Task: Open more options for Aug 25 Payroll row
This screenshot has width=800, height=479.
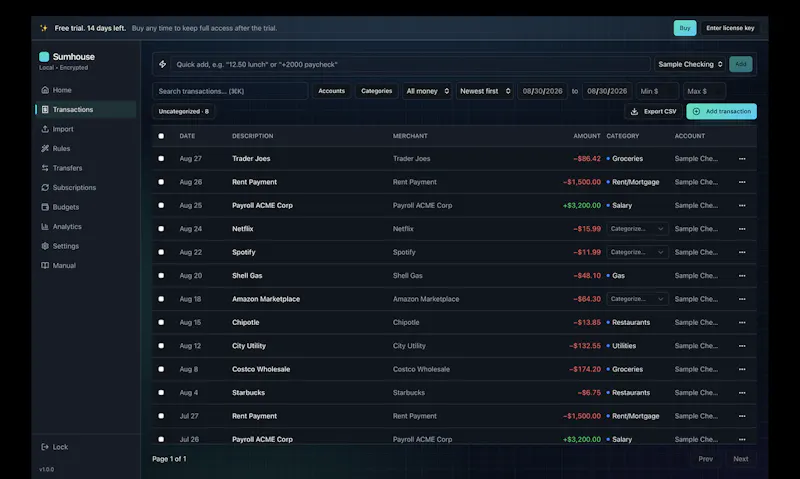Action: (x=742, y=206)
